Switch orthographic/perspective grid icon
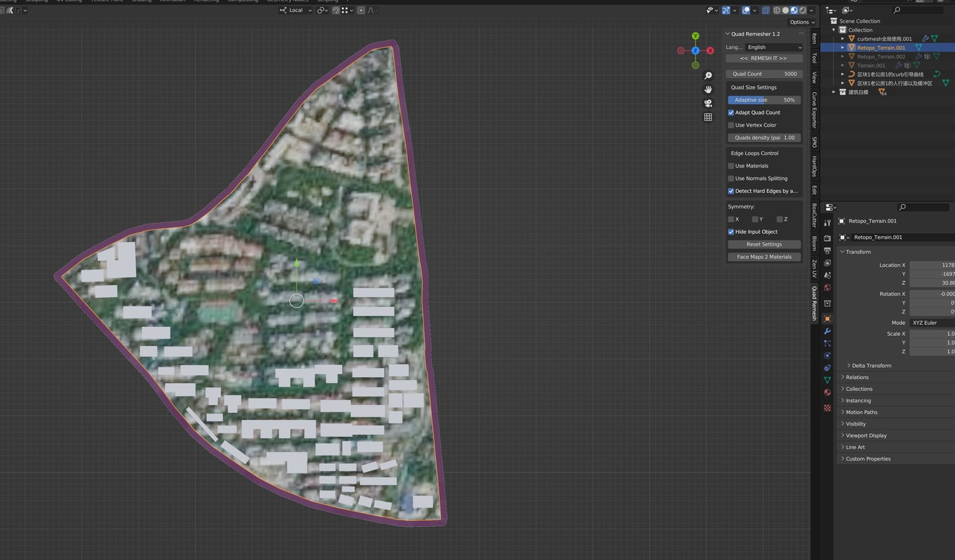The height and width of the screenshot is (560, 955). tap(708, 117)
